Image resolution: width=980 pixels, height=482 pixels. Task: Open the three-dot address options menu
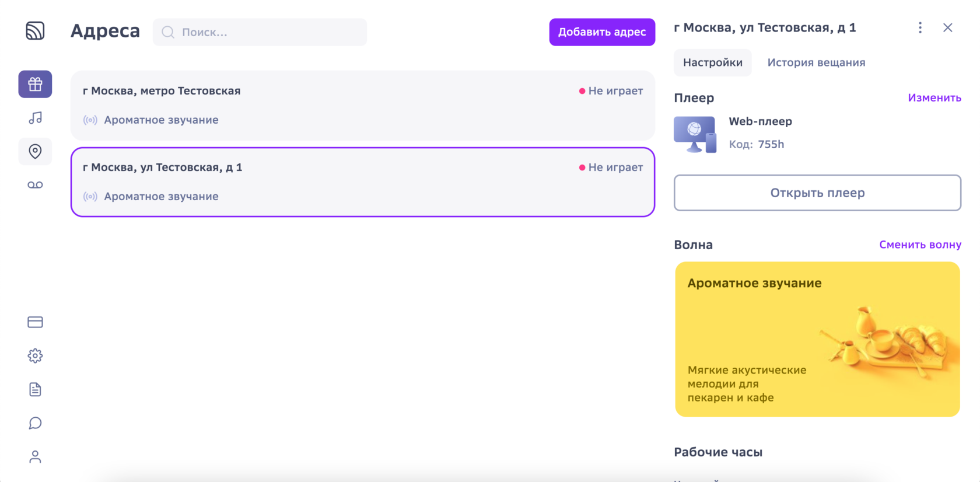pyautogui.click(x=920, y=28)
